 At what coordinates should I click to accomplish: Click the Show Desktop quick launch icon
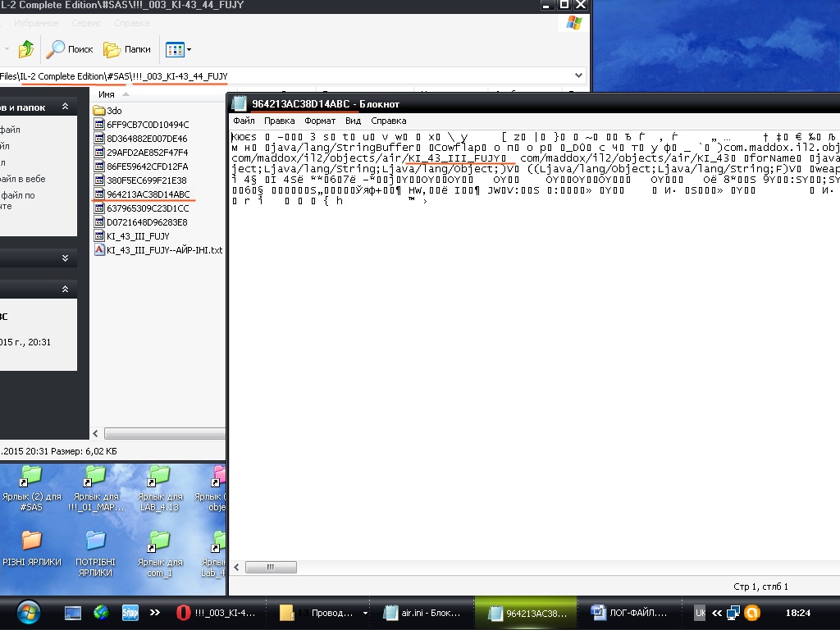73,613
